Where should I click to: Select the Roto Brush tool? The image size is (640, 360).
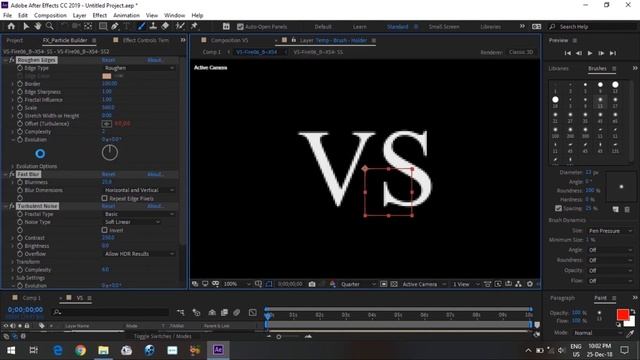pyautogui.click(x=180, y=27)
